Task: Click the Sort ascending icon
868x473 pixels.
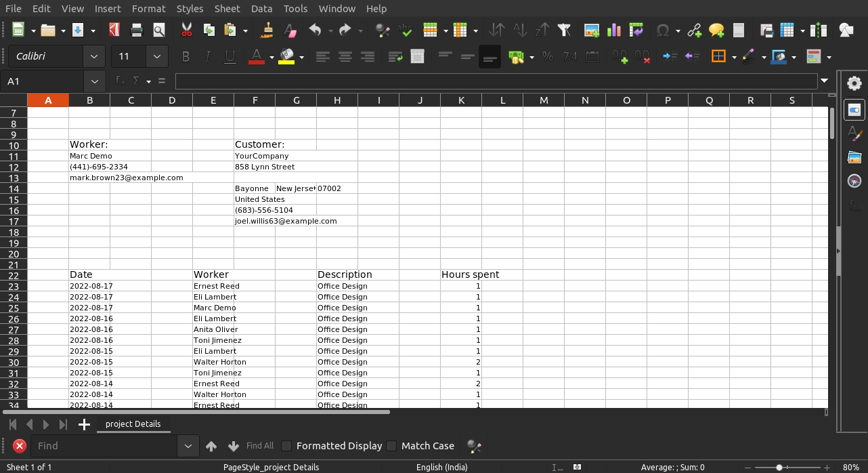Action: pyautogui.click(x=520, y=30)
